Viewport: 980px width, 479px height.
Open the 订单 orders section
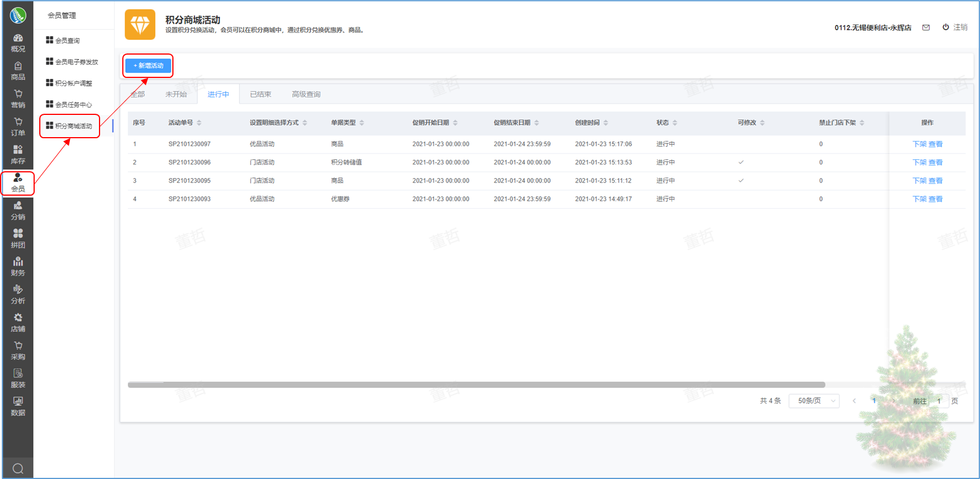point(18,127)
